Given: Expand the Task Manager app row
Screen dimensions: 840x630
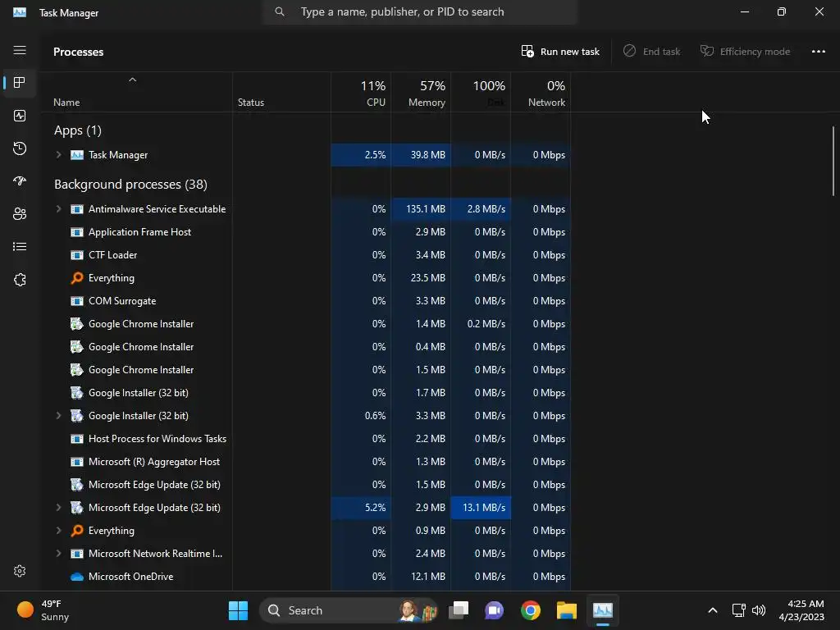Looking at the screenshot, I should tap(58, 155).
